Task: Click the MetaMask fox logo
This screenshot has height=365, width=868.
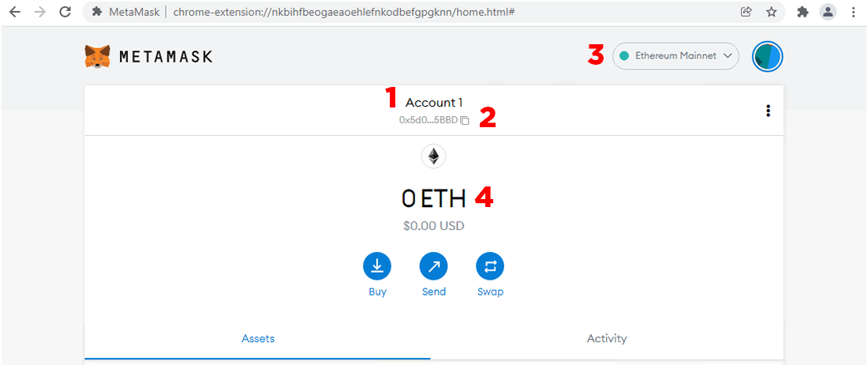Action: (x=97, y=57)
